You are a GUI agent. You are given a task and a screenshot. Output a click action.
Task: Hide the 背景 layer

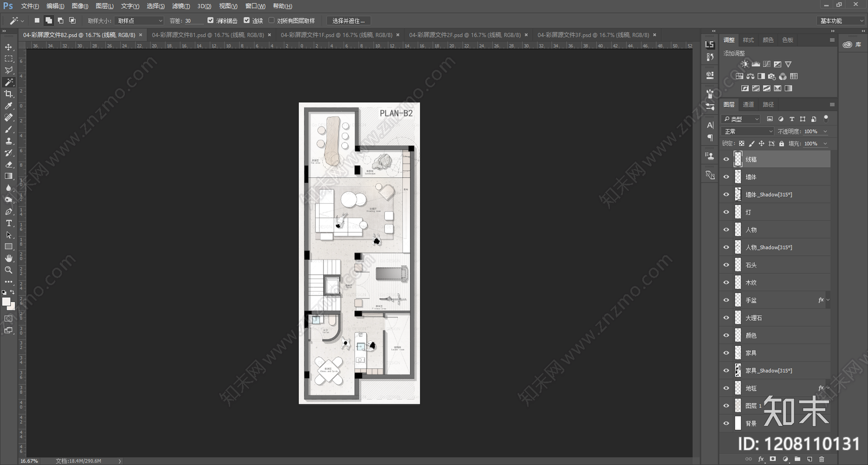[726, 423]
